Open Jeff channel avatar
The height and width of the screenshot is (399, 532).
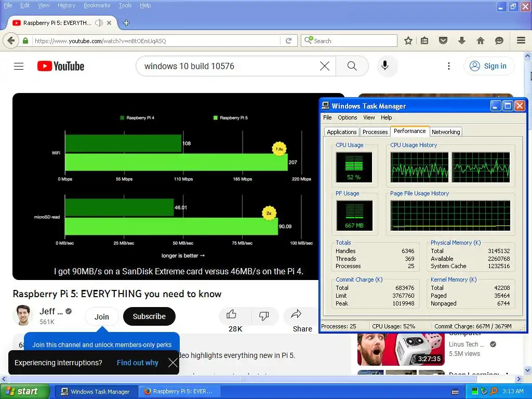(23, 315)
